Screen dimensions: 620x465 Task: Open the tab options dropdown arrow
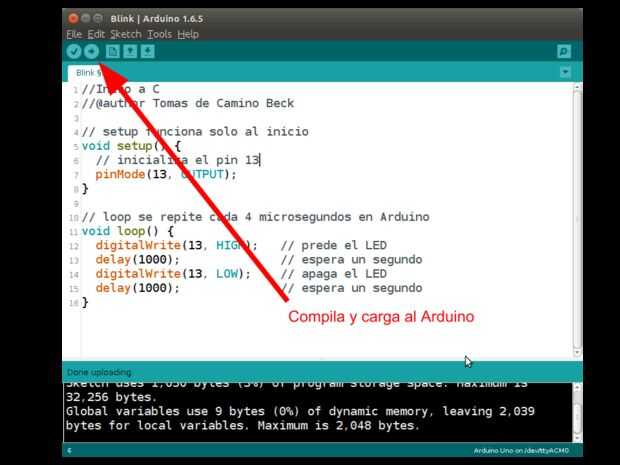click(565, 72)
